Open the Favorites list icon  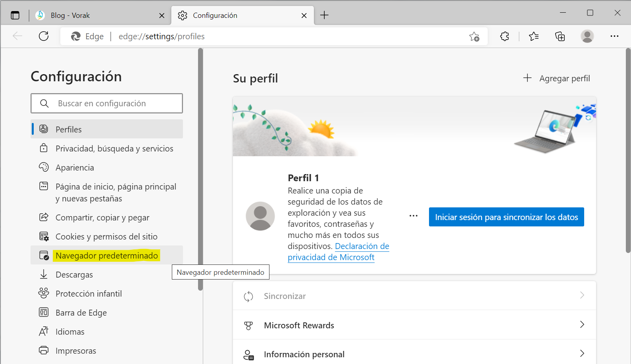(534, 36)
